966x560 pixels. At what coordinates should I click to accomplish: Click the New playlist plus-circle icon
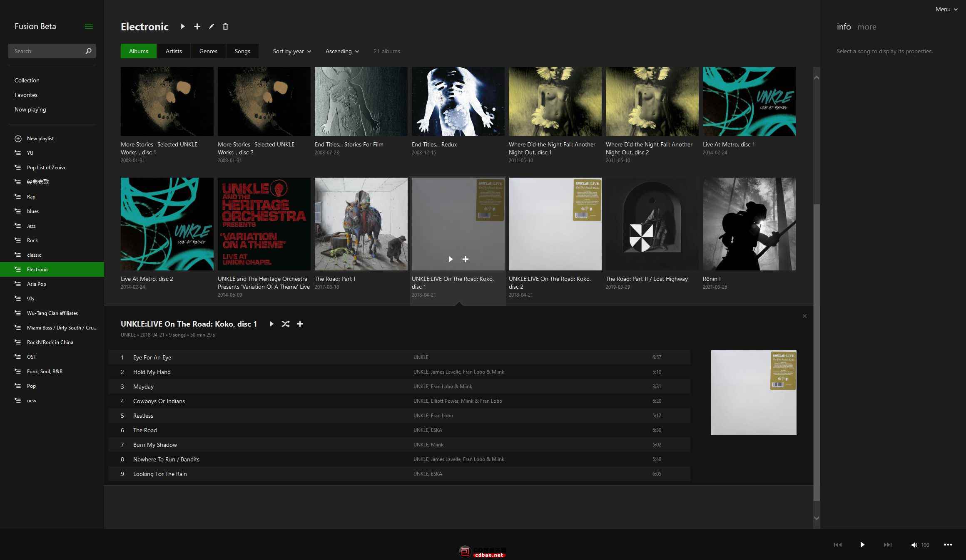18,139
